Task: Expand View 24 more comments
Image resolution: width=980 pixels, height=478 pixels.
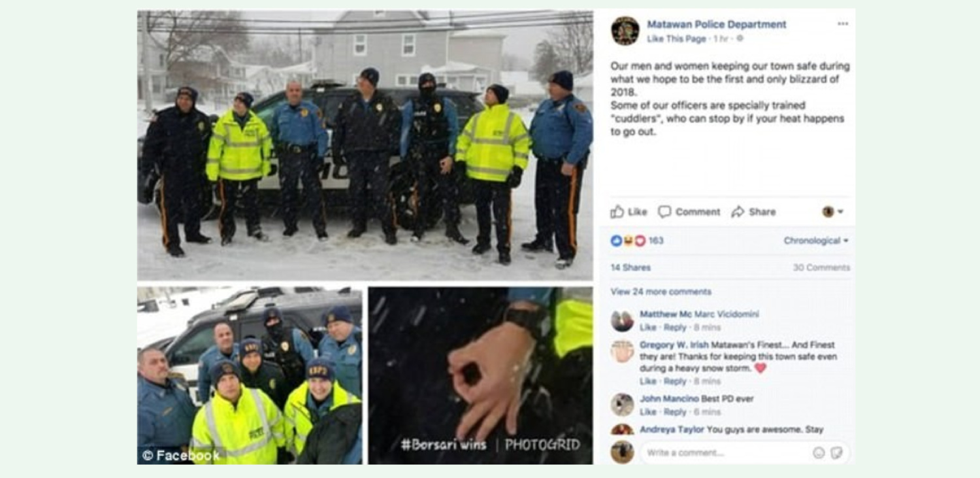Action: 661,292
